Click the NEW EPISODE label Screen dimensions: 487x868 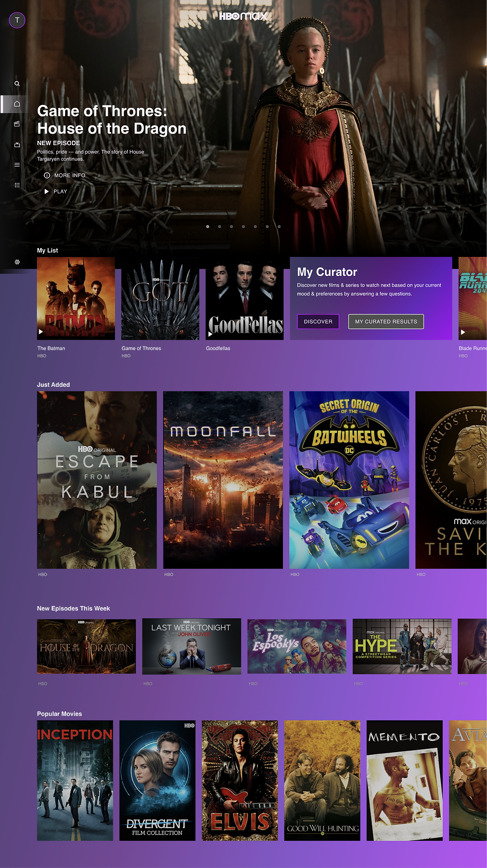pyautogui.click(x=59, y=143)
